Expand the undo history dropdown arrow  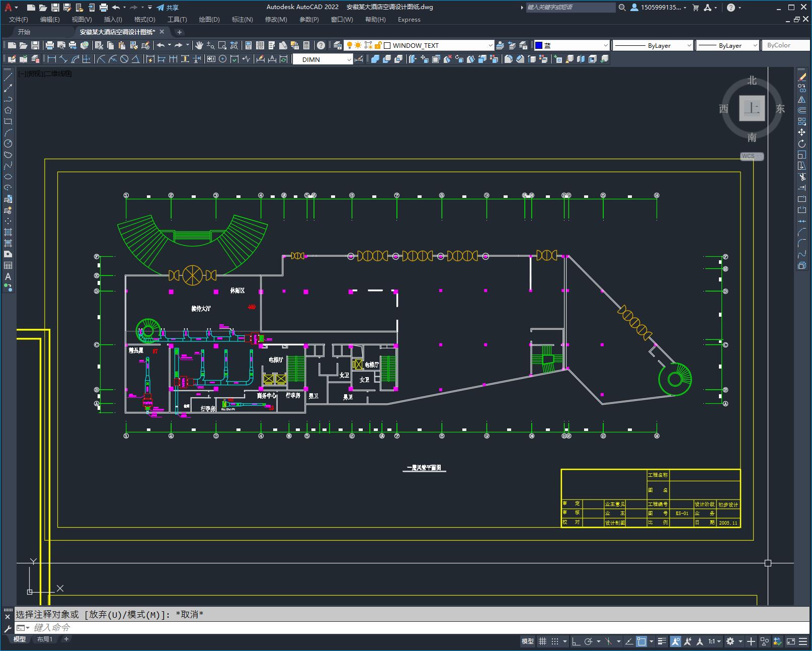tap(124, 8)
